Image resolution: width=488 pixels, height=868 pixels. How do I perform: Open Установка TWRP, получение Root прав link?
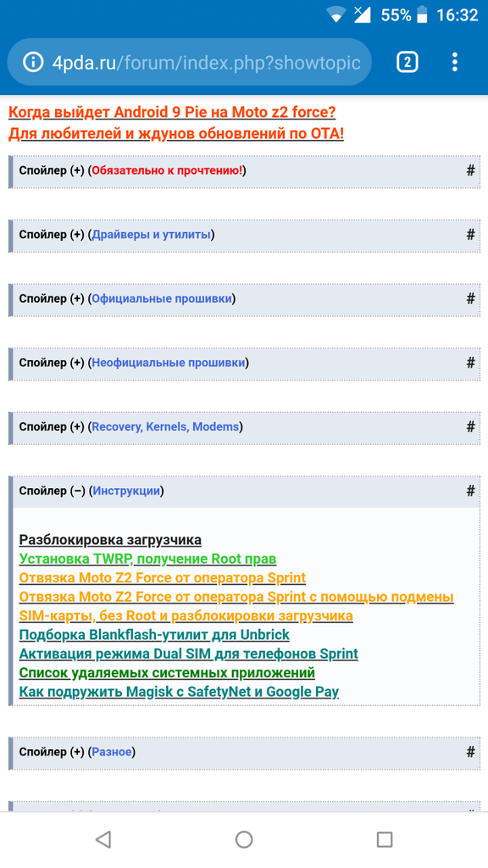(x=147, y=559)
